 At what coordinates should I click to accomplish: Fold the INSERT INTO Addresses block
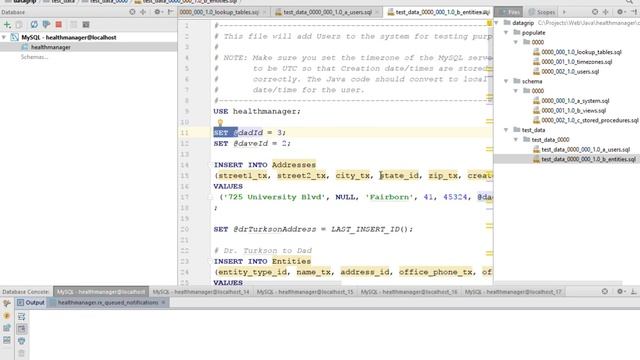click(x=211, y=165)
